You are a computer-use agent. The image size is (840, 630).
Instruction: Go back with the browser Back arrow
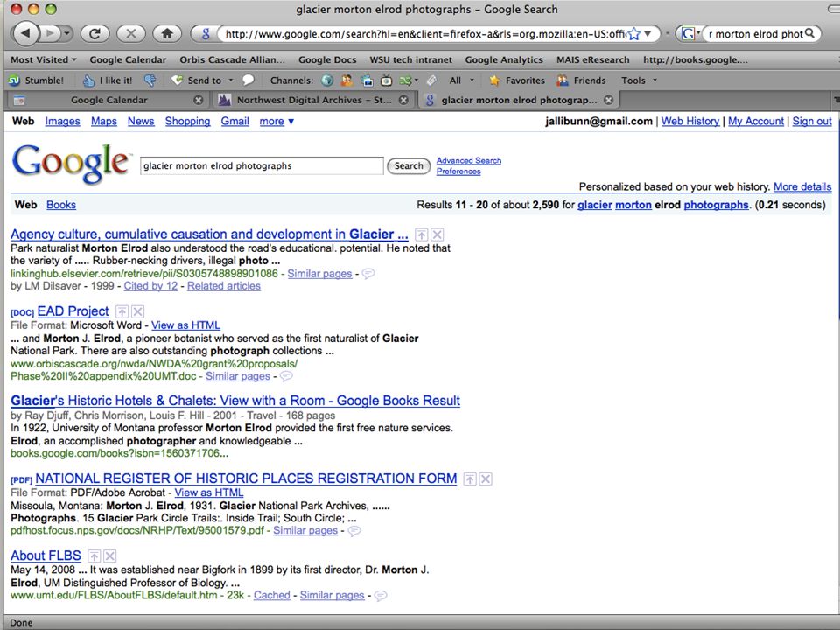(25, 34)
